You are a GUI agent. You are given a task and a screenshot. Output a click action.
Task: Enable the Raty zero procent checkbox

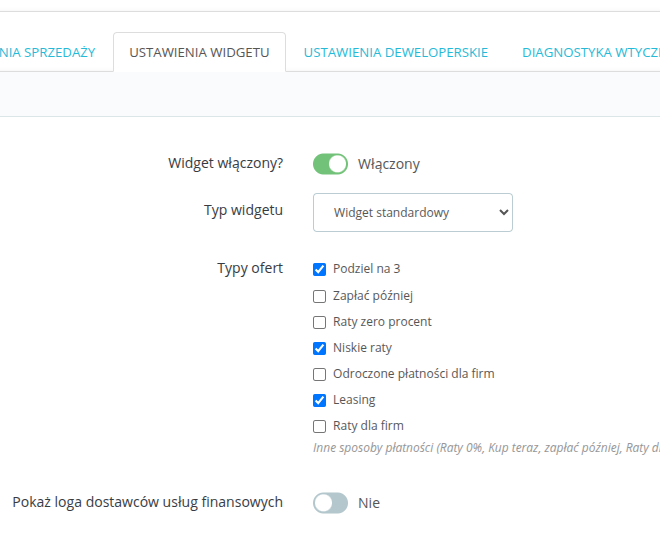[320, 322]
